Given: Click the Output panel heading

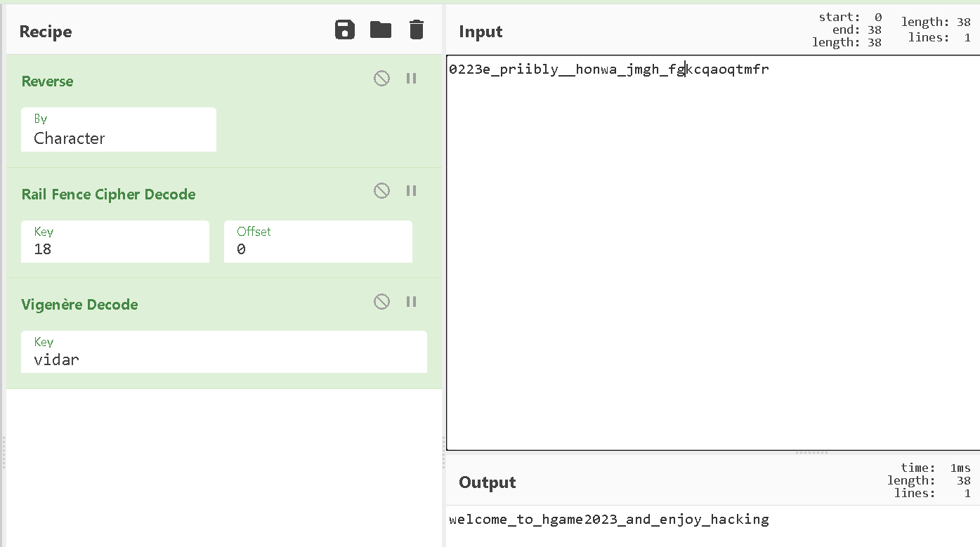Looking at the screenshot, I should (x=488, y=482).
